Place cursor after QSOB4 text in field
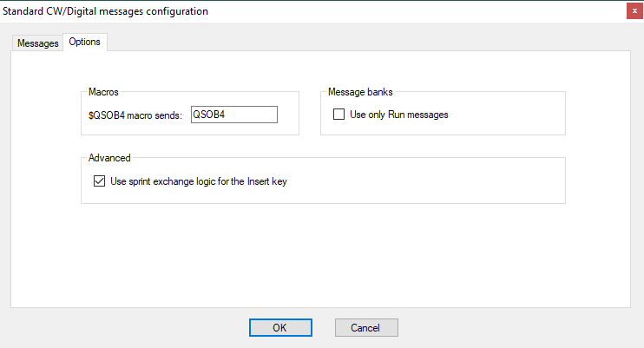 (x=227, y=115)
